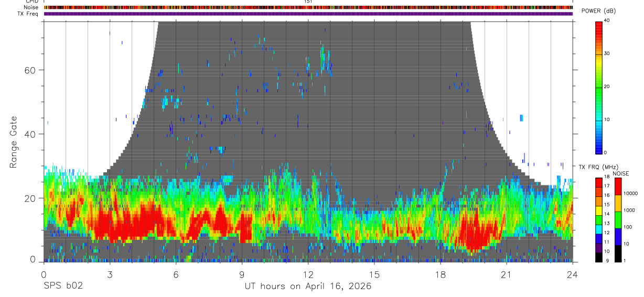Viewport: 644px width, 297px height.
Task: Click the 'UT hours on April 16, 2026' title
Action: pos(308,286)
